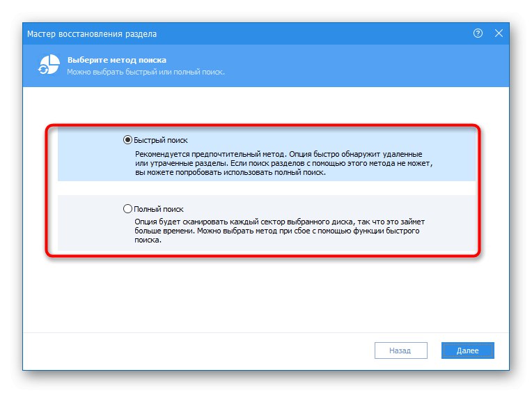Click the full search panel background
The height and width of the screenshot is (393, 532).
tap(91, 230)
